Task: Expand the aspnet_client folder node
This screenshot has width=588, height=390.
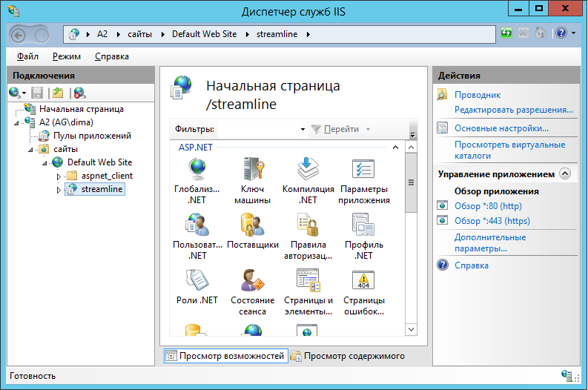Action: click(59, 176)
